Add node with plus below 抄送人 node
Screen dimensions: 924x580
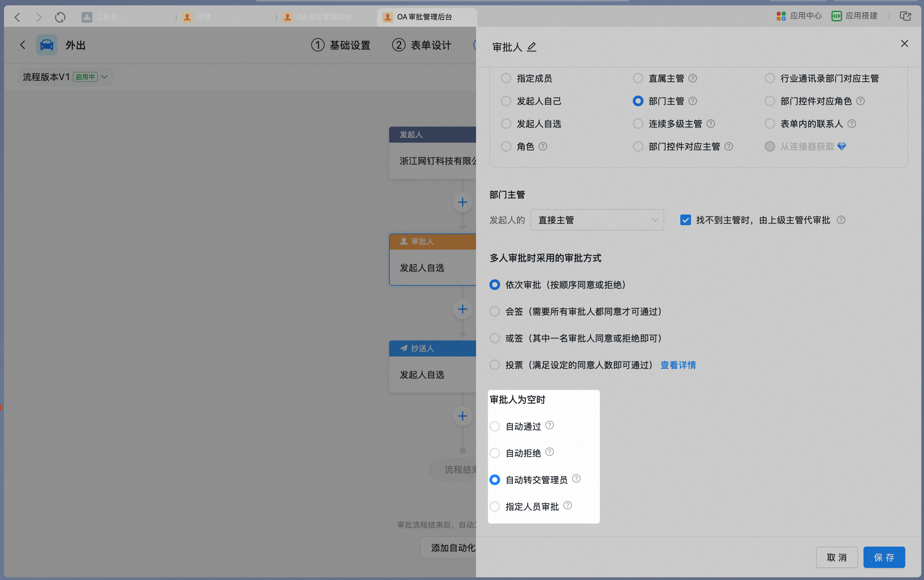click(463, 416)
